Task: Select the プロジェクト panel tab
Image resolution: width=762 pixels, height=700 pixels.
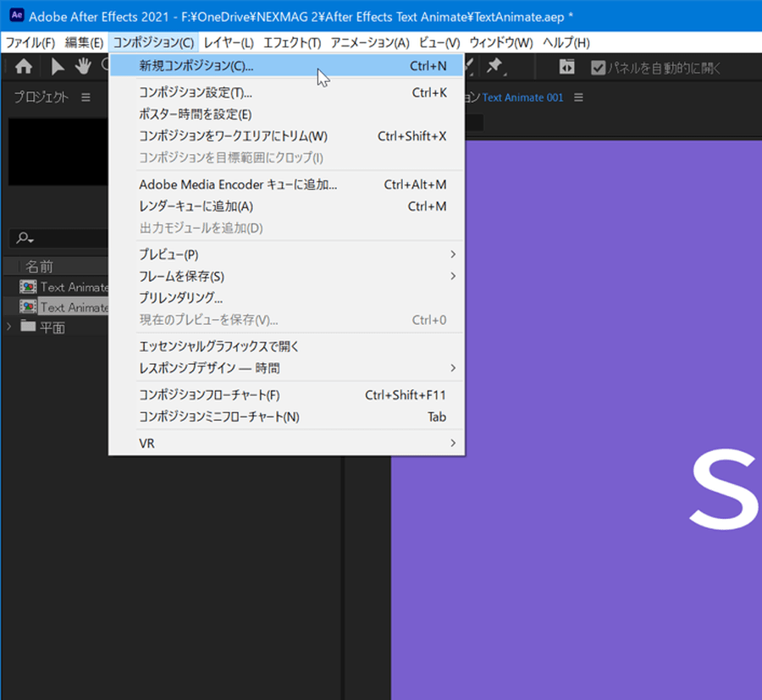Action: (x=41, y=97)
